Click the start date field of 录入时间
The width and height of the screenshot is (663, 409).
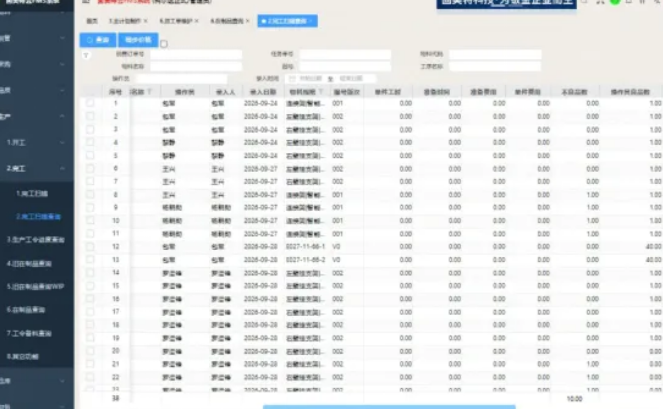click(311, 79)
